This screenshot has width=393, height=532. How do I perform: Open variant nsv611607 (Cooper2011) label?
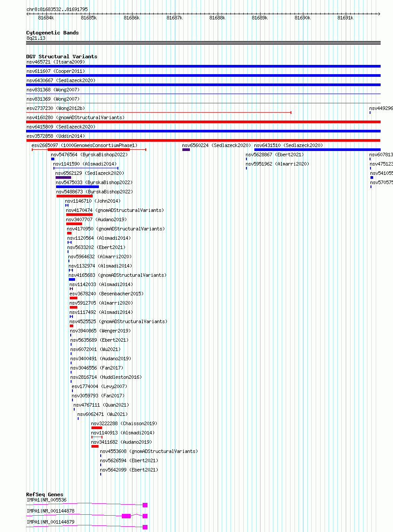point(56,71)
